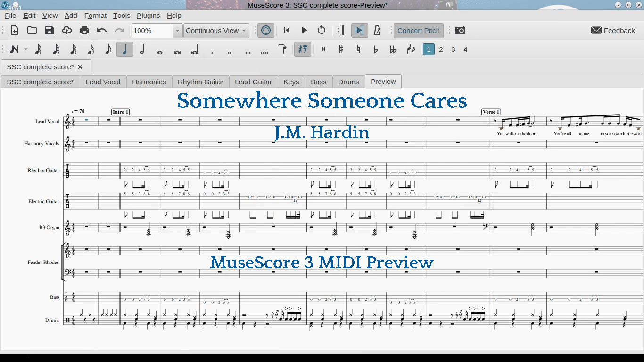Apply sharp accidental
This screenshot has width=644, height=362.
(x=341, y=49)
